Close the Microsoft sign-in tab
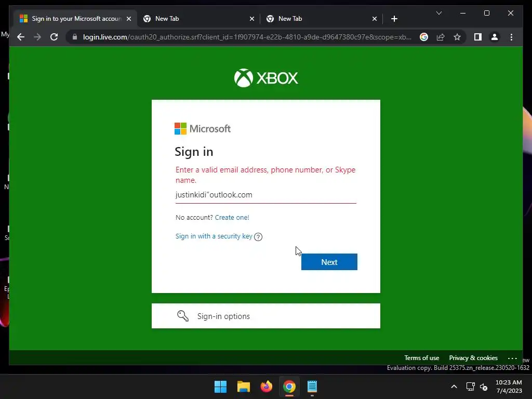Viewport: 532px width, 399px height. coord(129,19)
